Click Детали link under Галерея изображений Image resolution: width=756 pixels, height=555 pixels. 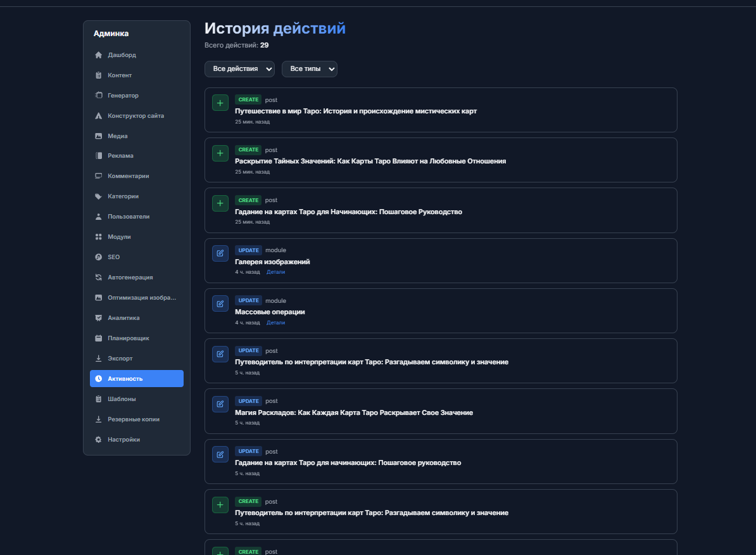tap(275, 272)
